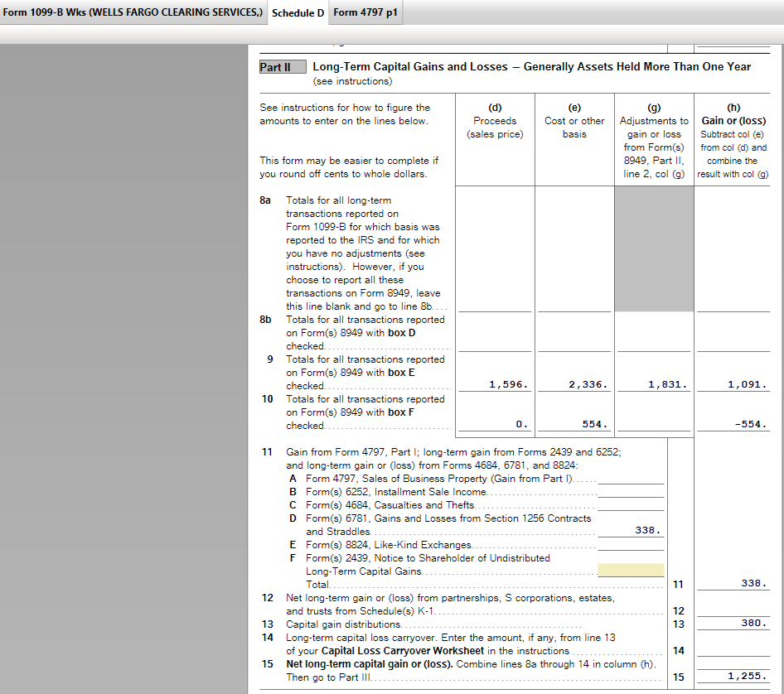Image resolution: width=784 pixels, height=694 pixels.
Task: Switch to the Form 4797 p1 tab
Action: tap(365, 12)
